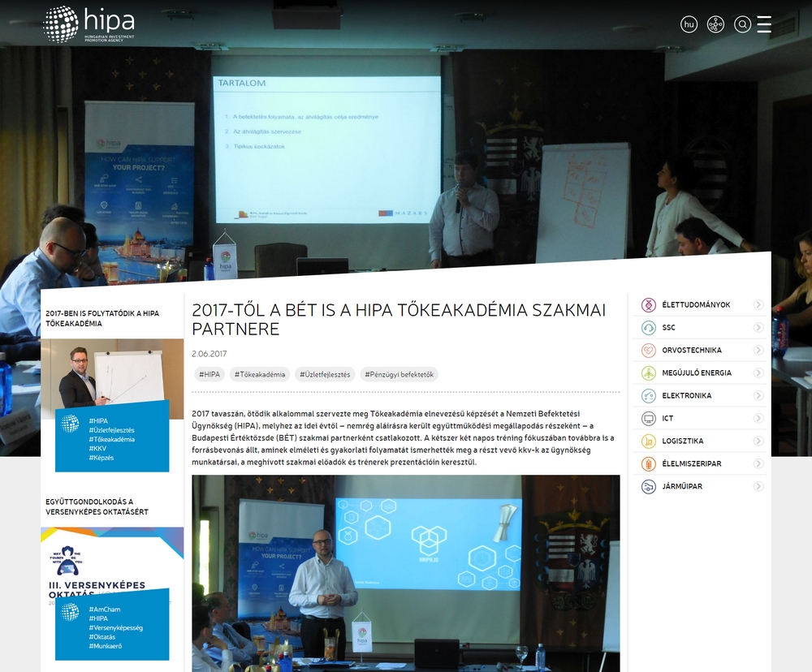Screen dimensions: 812x672
Task: Open the MEGÚJULÓ ENERGIA sector page
Action: click(697, 373)
